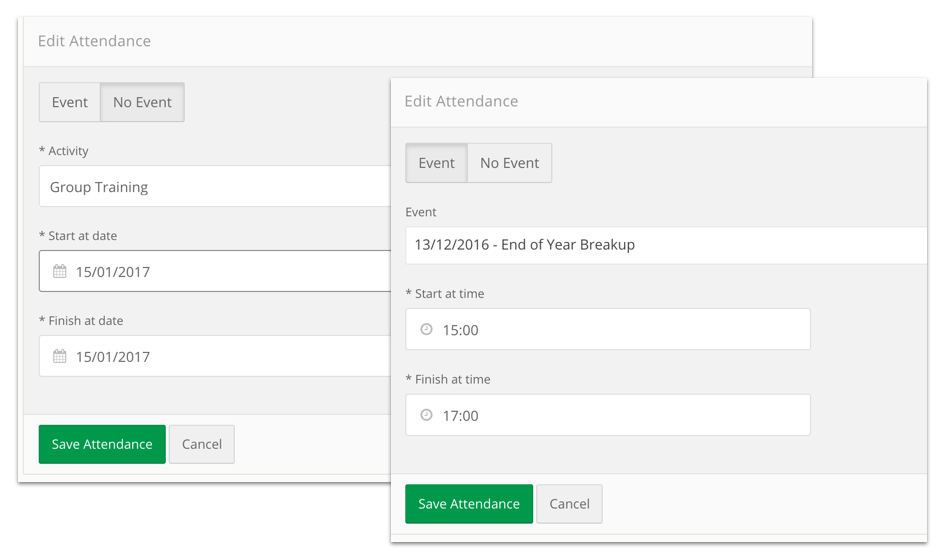942x559 pixels.
Task: Click front dialog Edit Attendance header
Action: (461, 101)
